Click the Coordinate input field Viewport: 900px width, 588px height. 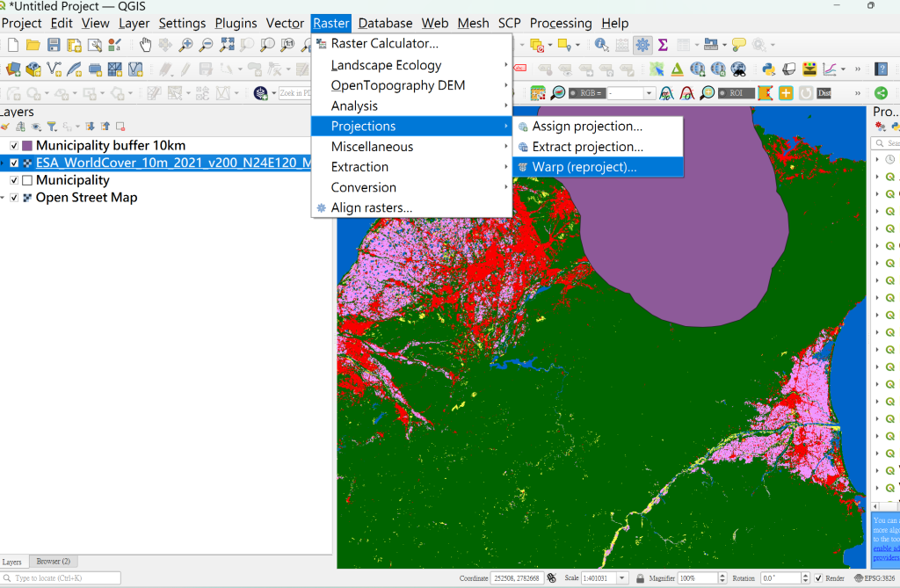(x=516, y=578)
